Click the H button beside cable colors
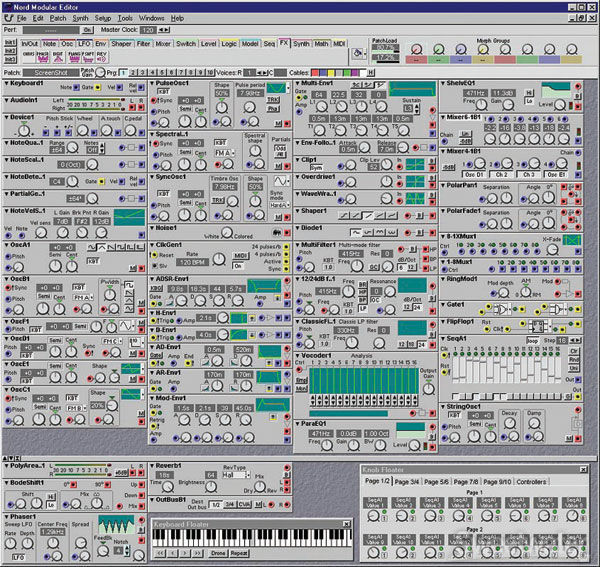Viewport: 600px width, 567px height. point(371,72)
